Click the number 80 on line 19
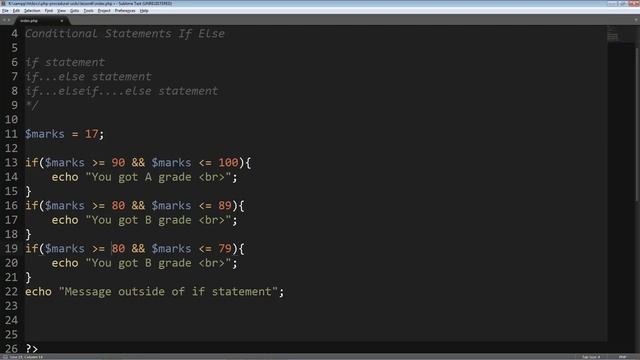The width and height of the screenshot is (640, 360). 118,249
